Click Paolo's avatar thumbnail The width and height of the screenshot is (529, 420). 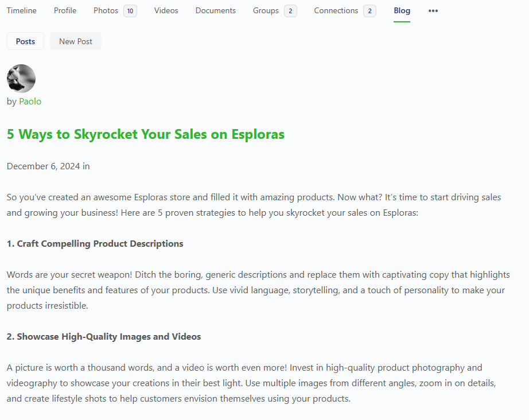21,79
